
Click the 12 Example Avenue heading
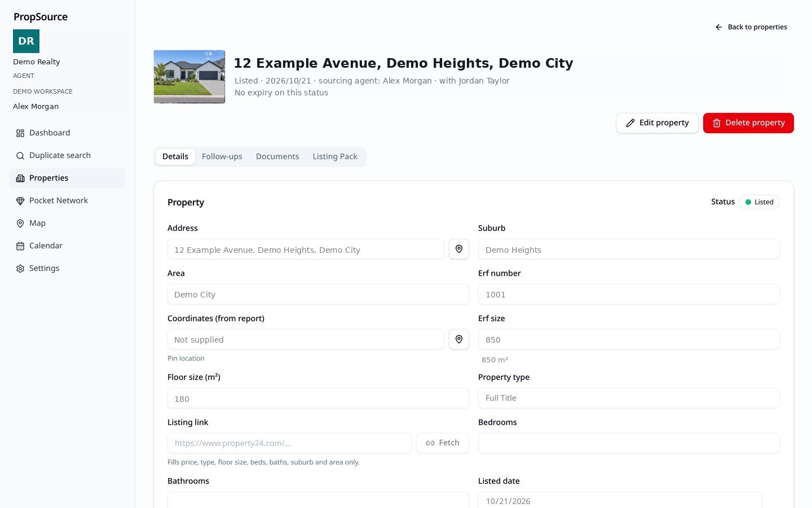(404, 63)
